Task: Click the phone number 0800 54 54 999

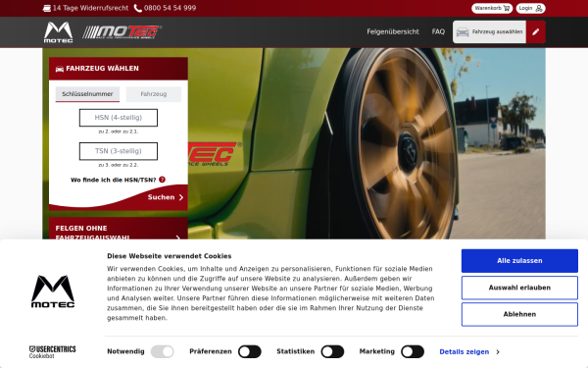Action: point(170,8)
